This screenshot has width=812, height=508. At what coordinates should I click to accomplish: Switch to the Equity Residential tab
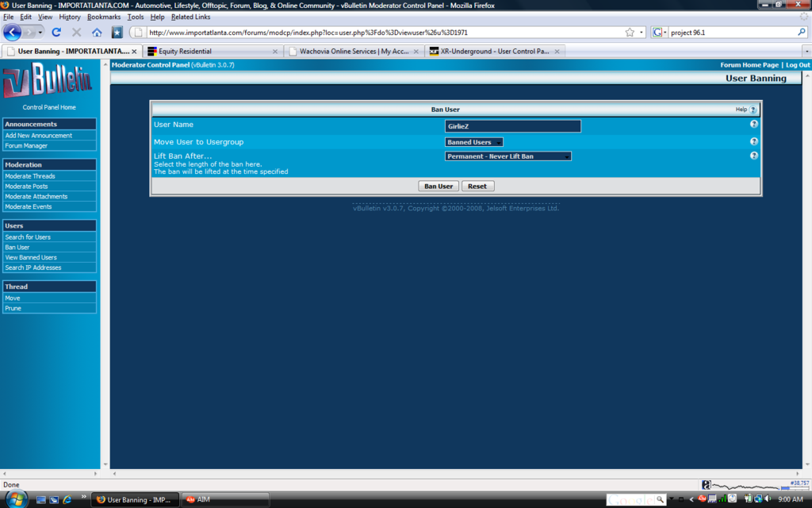(x=211, y=51)
